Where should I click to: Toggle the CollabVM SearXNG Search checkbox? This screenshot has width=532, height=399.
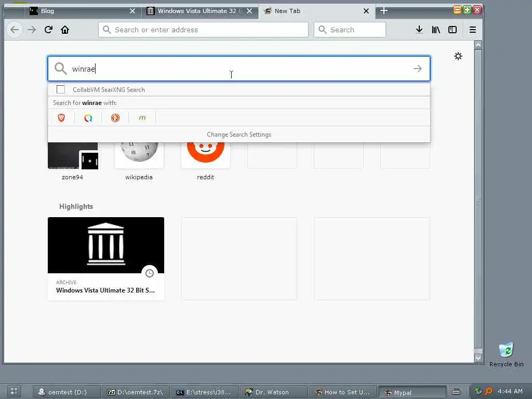61,89
